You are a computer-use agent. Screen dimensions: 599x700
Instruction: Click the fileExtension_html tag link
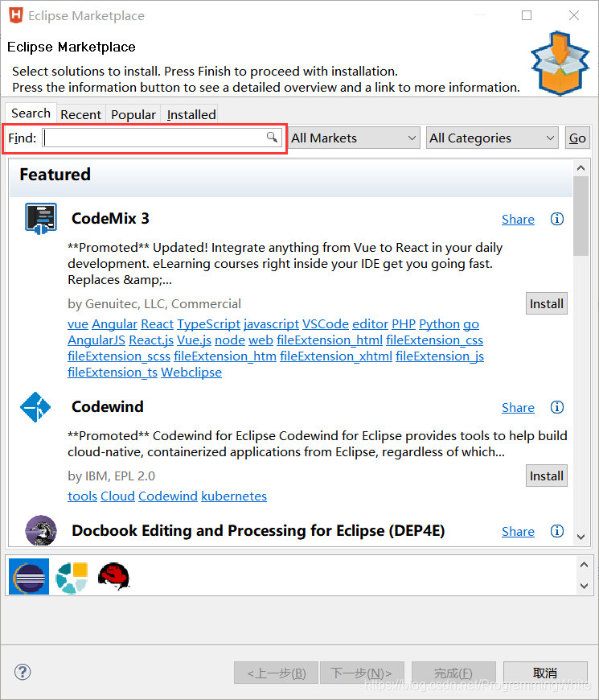330,340
